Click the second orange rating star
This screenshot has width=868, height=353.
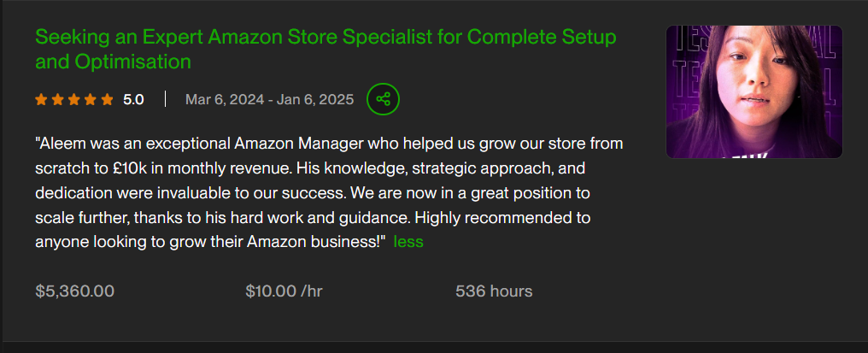[57, 99]
